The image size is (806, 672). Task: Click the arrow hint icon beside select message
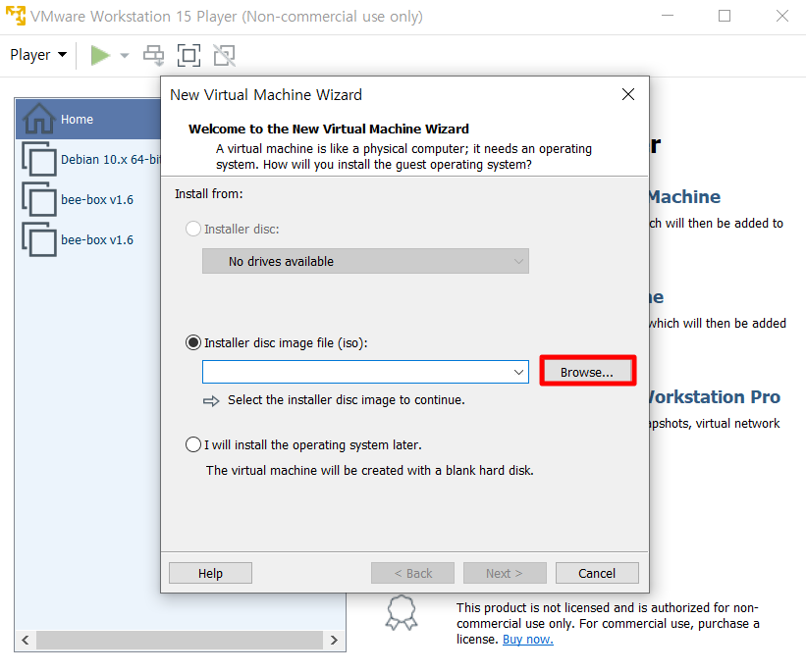coord(211,400)
